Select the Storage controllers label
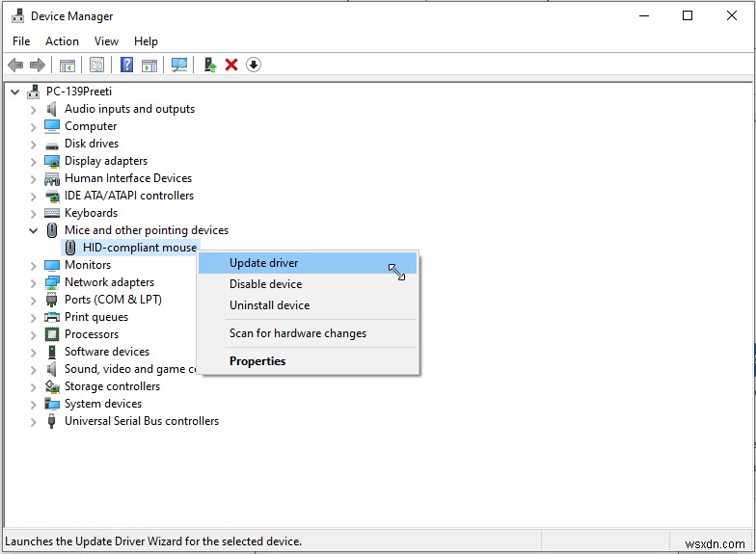The height and width of the screenshot is (554, 756). 112,386
